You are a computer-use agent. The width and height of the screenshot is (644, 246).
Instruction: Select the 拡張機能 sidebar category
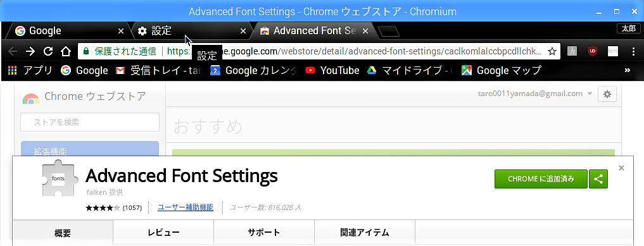[x=89, y=149]
